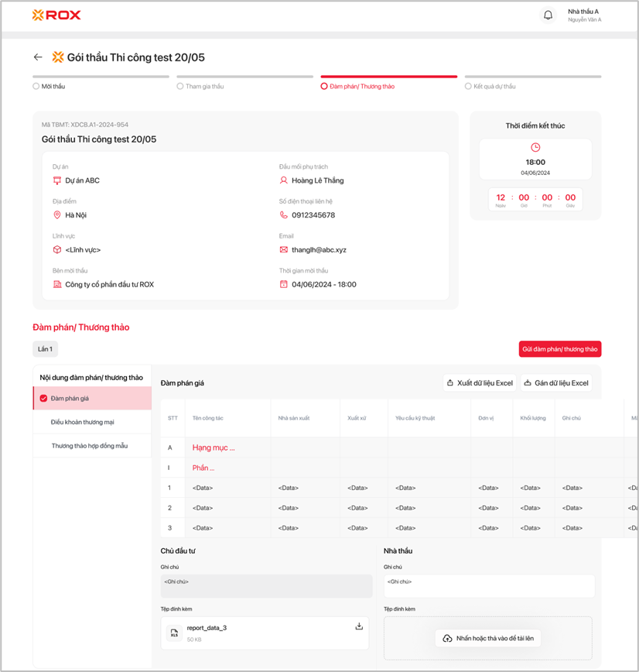
Task: Click Xuất dữ liệu Excel button
Action: coord(479,383)
